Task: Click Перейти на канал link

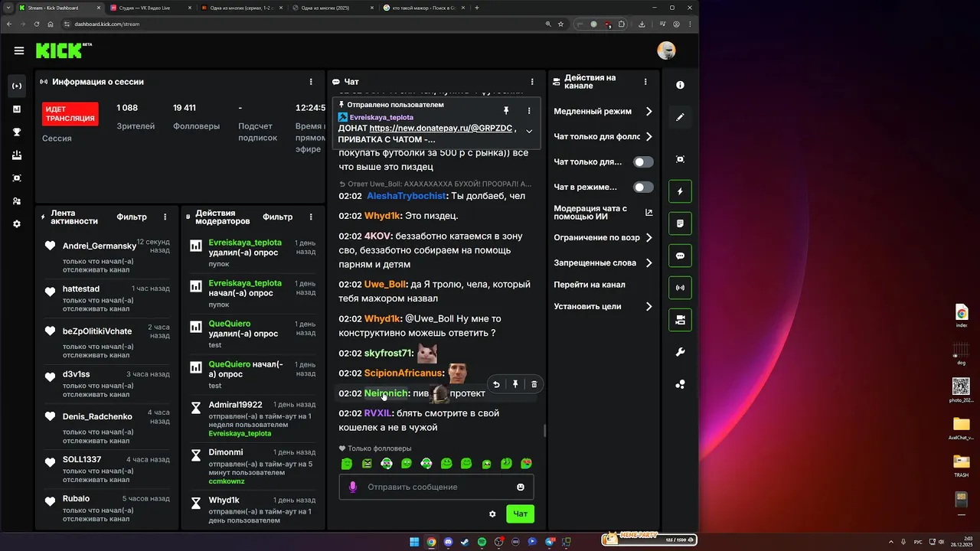Action: click(x=590, y=285)
